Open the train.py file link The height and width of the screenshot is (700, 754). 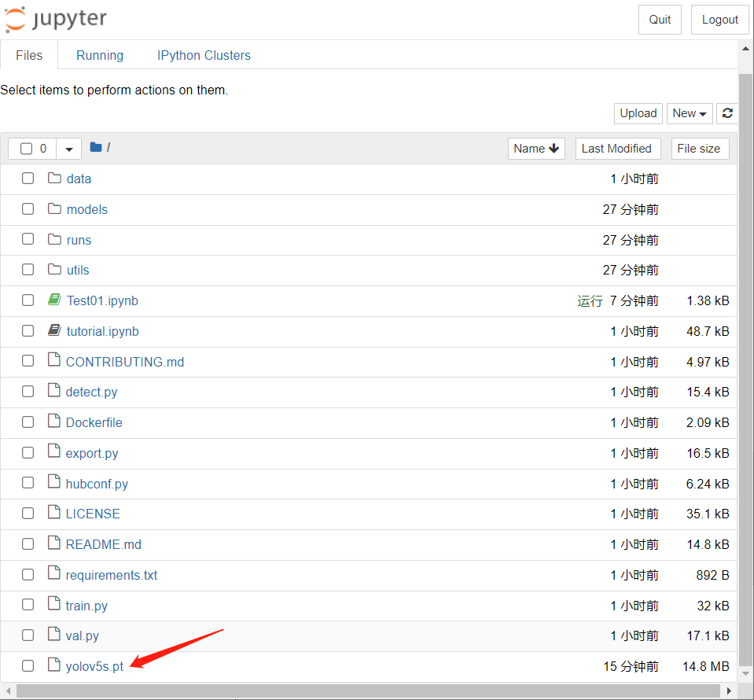point(86,606)
